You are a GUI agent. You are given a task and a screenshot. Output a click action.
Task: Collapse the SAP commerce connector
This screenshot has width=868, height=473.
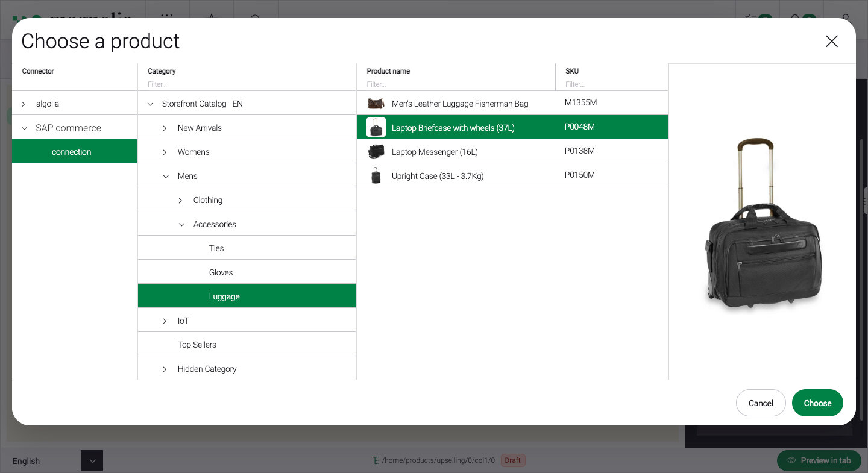point(24,128)
